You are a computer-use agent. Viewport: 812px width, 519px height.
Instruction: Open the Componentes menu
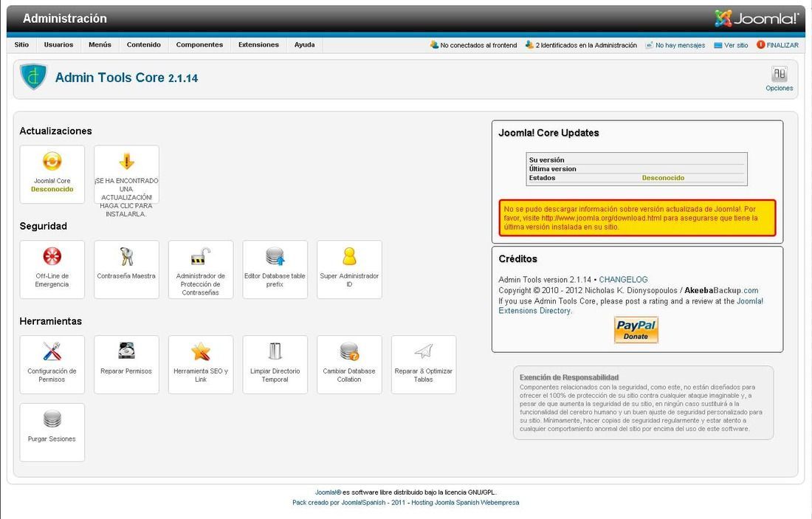[199, 45]
